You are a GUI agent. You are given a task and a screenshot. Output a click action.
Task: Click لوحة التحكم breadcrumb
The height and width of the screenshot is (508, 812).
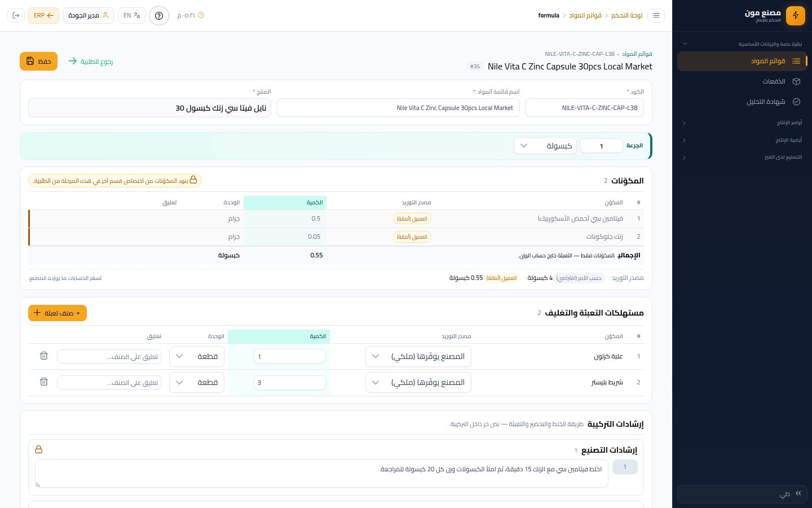(627, 15)
